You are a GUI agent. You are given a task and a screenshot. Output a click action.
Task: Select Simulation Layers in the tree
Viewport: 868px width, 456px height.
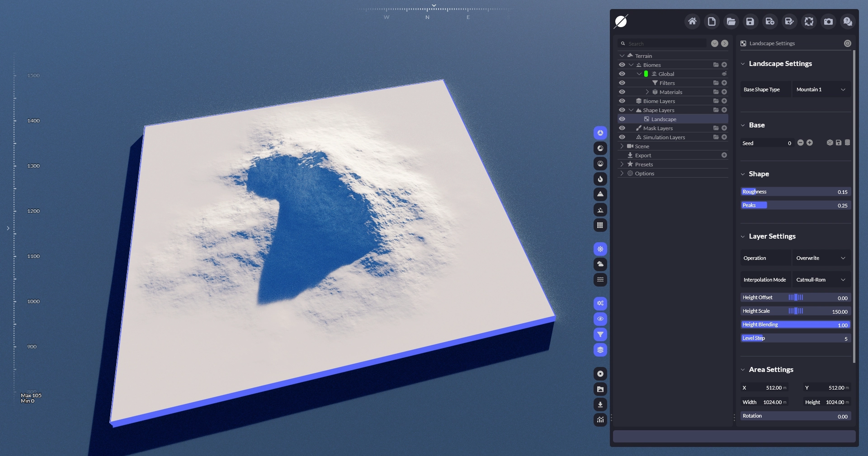coord(664,137)
